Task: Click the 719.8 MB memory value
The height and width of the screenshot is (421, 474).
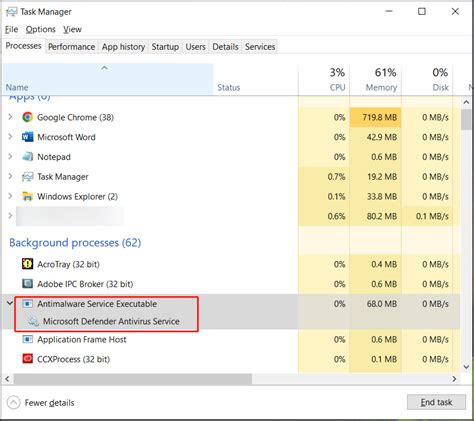Action: click(x=379, y=117)
